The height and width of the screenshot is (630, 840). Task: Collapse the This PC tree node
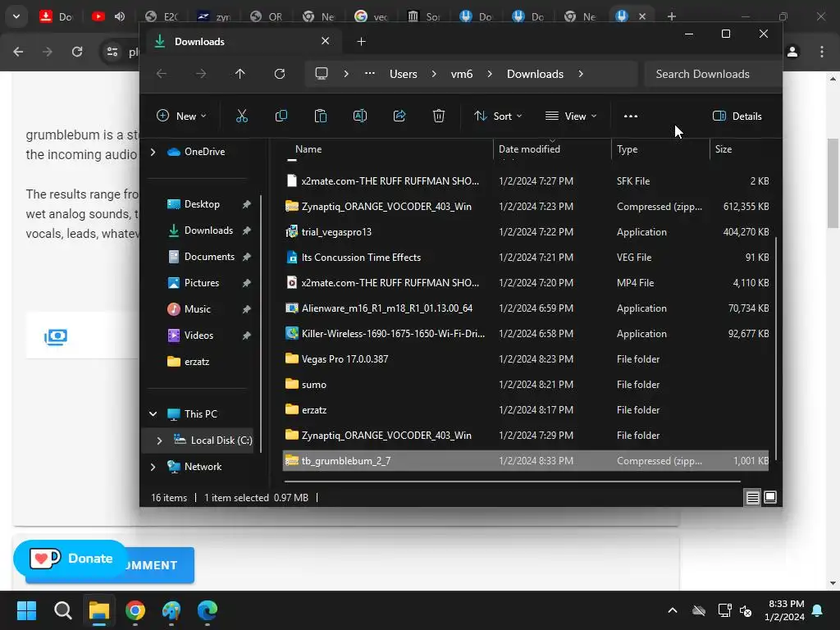[x=153, y=413]
